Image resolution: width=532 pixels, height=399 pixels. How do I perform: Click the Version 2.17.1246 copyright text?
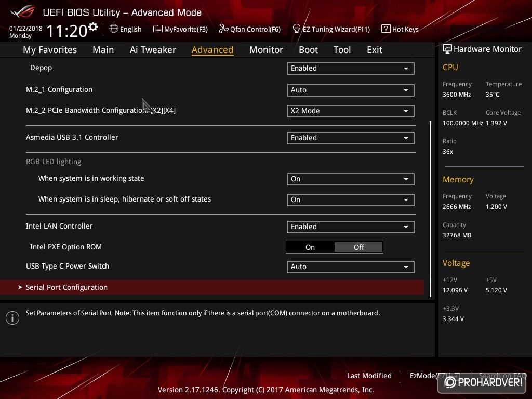click(265, 390)
